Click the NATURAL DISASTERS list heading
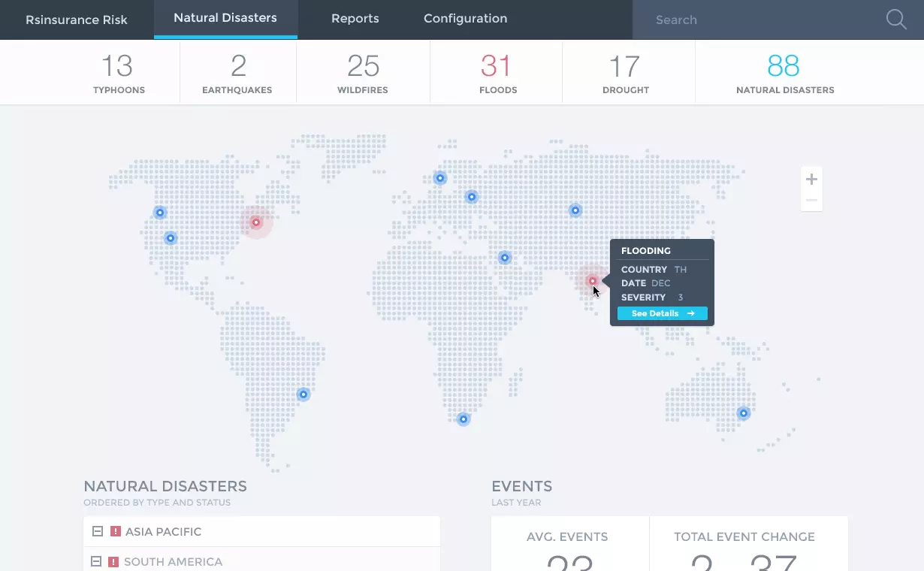The image size is (924, 571). click(x=165, y=486)
